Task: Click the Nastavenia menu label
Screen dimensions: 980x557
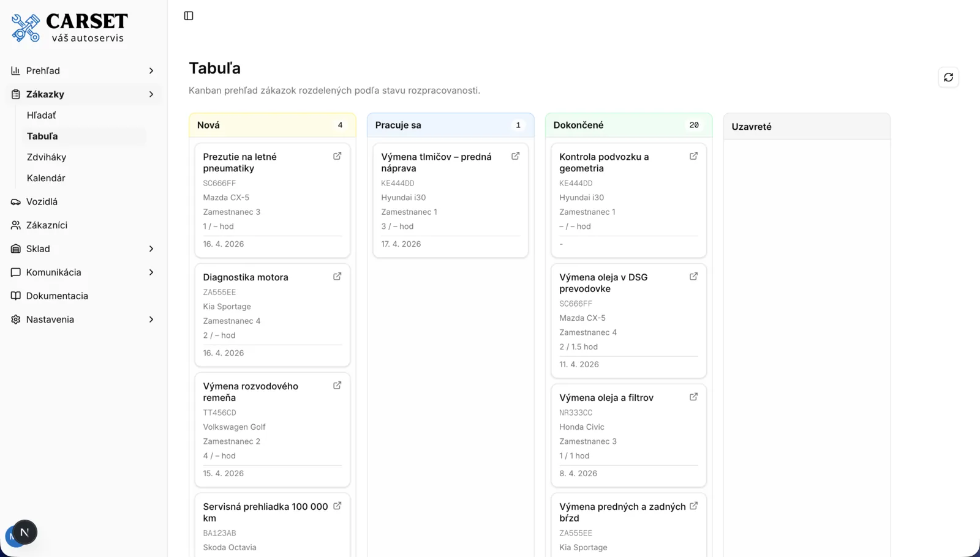Action: [50, 320]
